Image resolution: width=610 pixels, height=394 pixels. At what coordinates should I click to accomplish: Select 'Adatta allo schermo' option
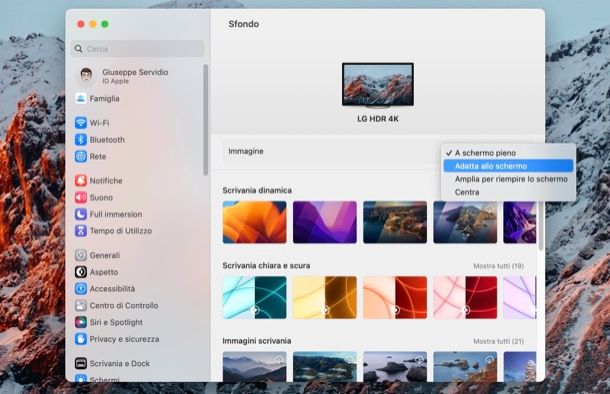[x=508, y=166]
